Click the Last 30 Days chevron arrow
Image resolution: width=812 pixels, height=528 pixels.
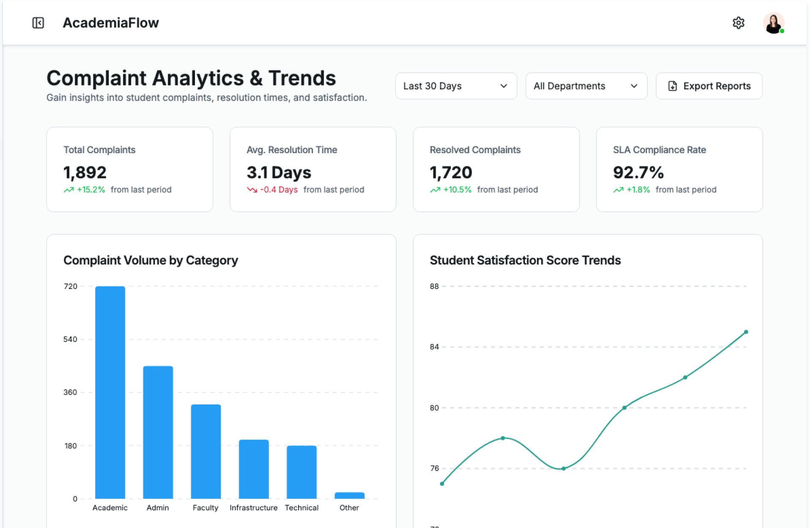pos(503,86)
